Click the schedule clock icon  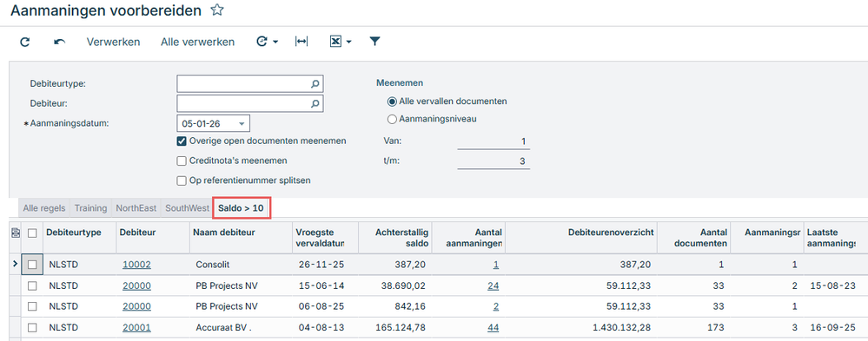tap(262, 42)
